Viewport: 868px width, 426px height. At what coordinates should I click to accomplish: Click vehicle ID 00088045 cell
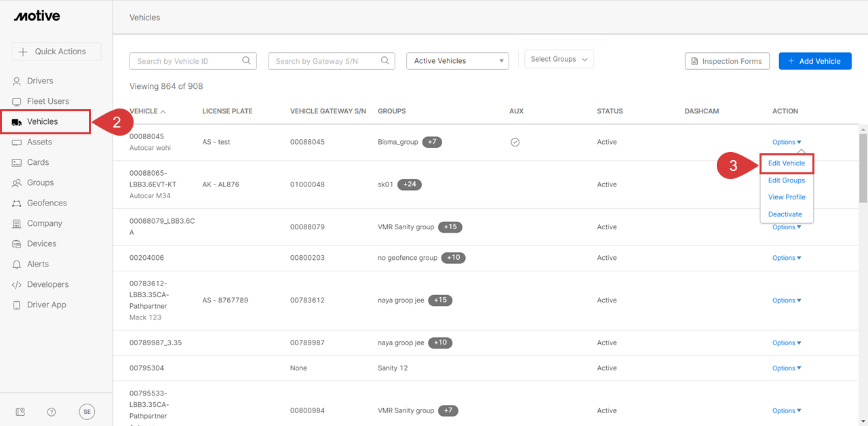point(146,136)
